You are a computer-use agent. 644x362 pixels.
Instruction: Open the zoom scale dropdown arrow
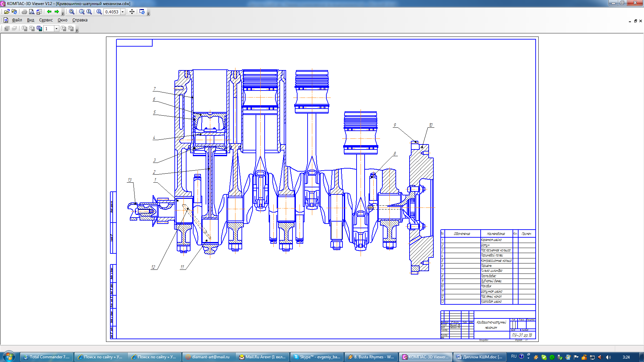123,12
